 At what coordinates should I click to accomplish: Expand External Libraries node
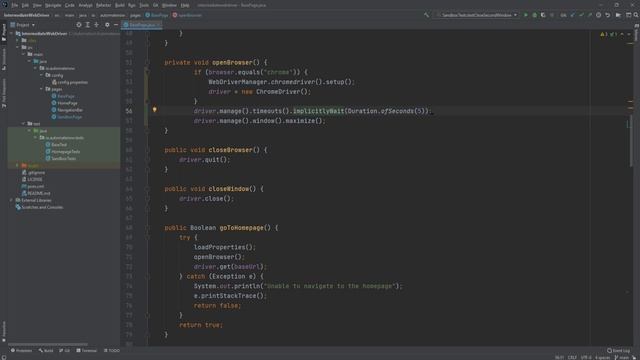(x=11, y=200)
